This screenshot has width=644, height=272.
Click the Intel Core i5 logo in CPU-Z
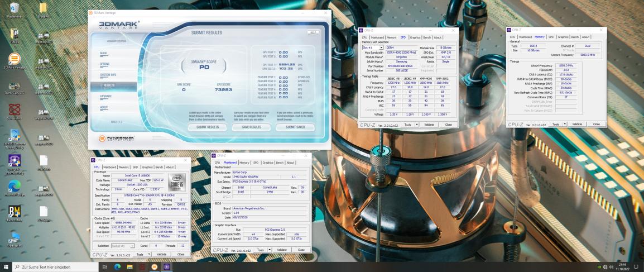click(x=176, y=181)
